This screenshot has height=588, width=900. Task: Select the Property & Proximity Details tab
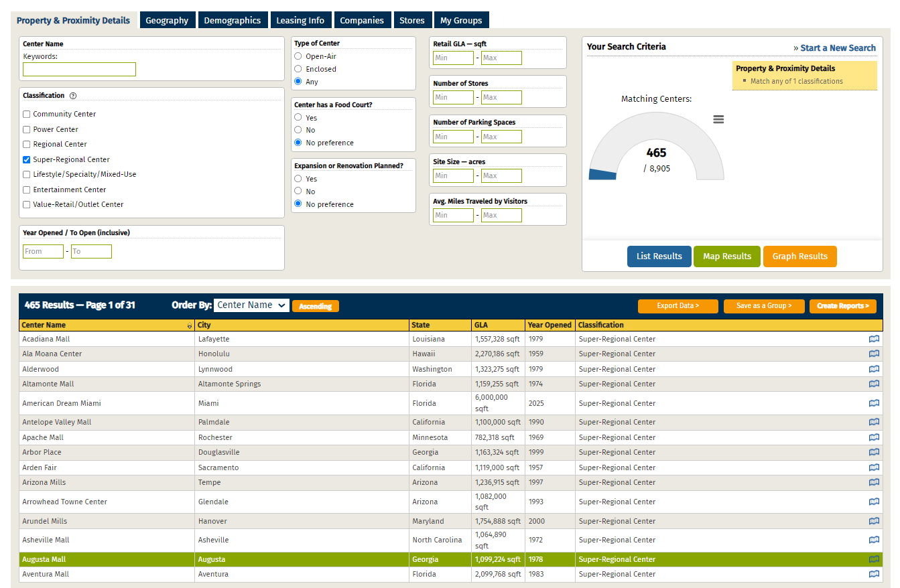tap(73, 20)
